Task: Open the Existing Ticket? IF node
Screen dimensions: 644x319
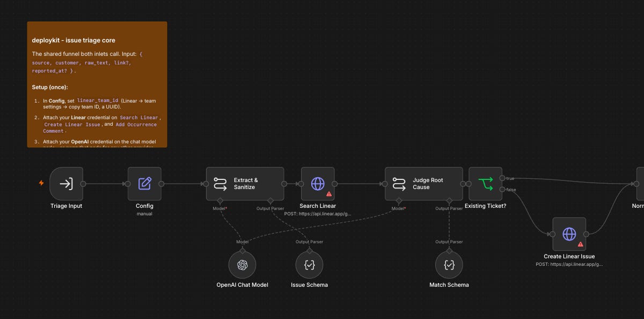Action: [485, 184]
